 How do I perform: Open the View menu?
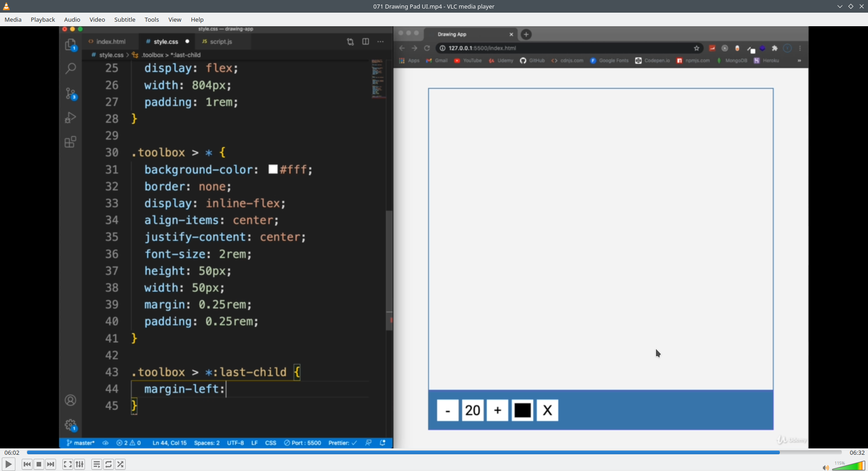point(175,19)
